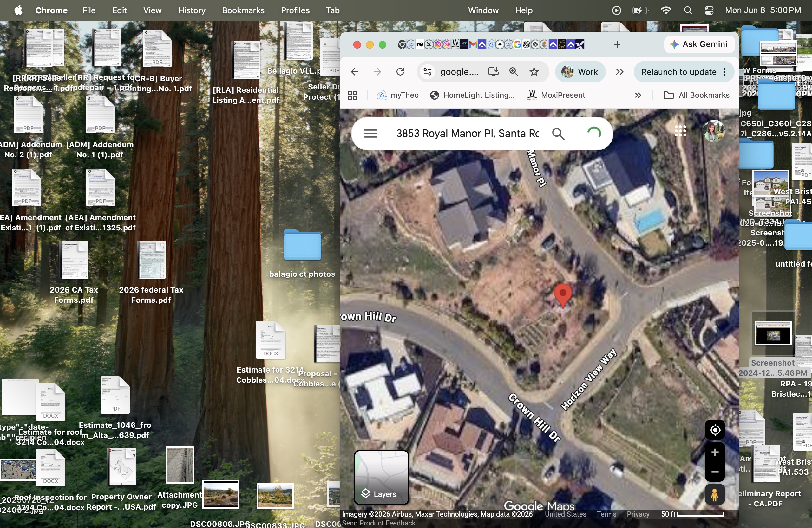Open the battery status menu
This screenshot has height=528, width=812.
[x=640, y=10]
